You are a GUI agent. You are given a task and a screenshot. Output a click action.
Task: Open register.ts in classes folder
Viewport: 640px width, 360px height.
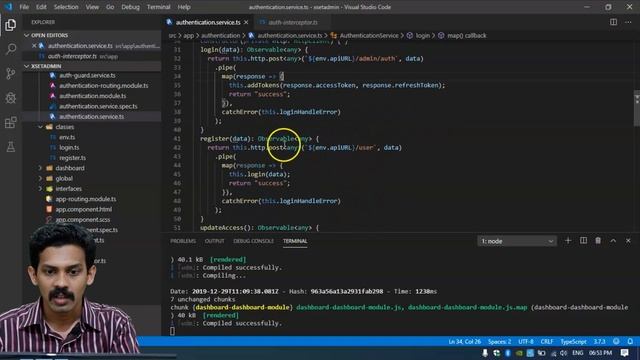[x=72, y=158]
